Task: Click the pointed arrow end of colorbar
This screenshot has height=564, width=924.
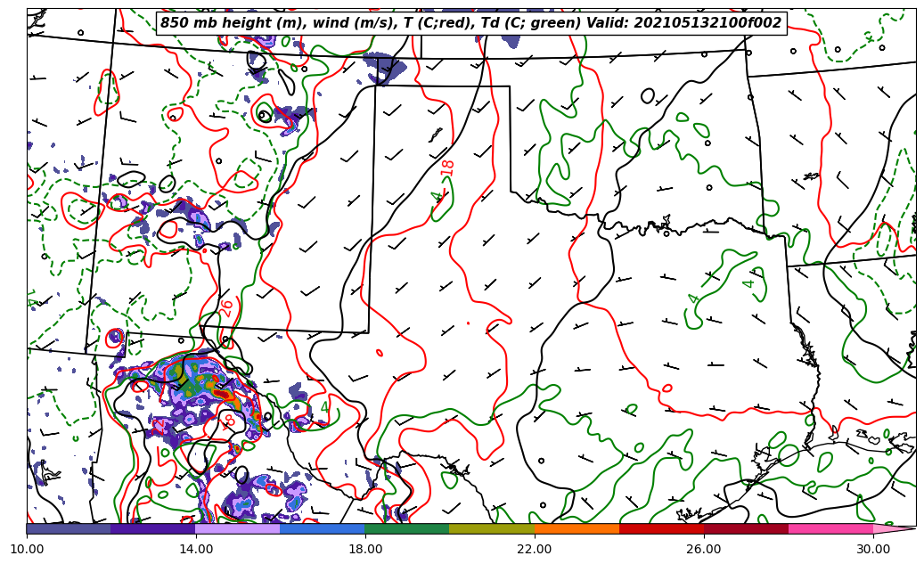Action: pos(895,528)
